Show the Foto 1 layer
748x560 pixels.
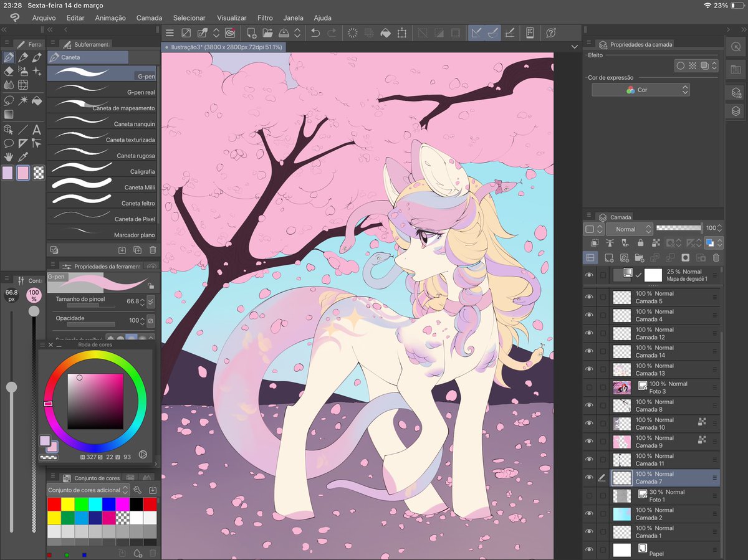pos(589,496)
